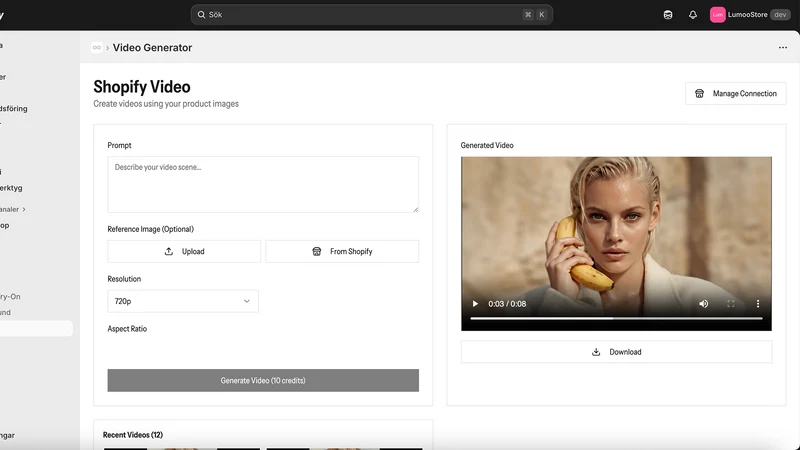Expand the 720p resolution dropdown
The width and height of the screenshot is (800, 450).
183,301
